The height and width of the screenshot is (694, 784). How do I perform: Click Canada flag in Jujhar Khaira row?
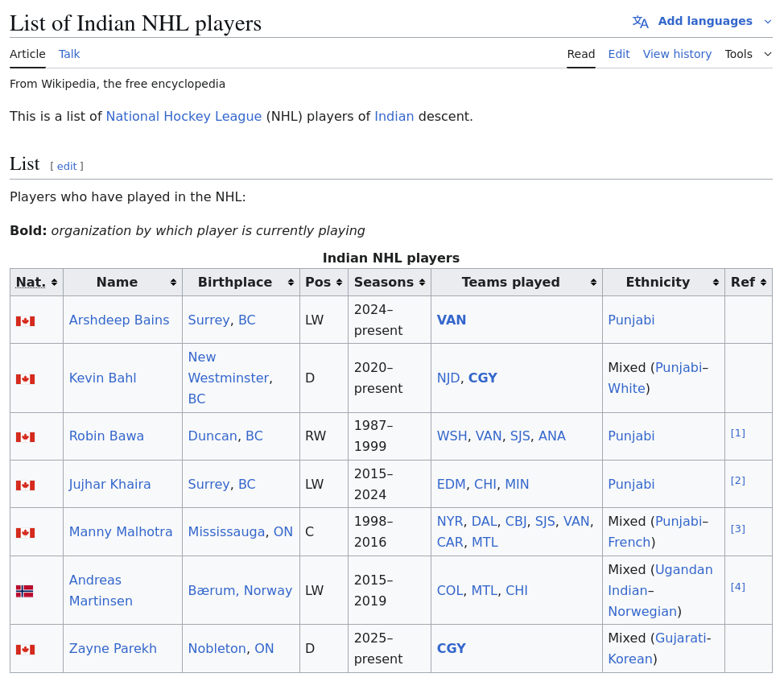coord(26,485)
